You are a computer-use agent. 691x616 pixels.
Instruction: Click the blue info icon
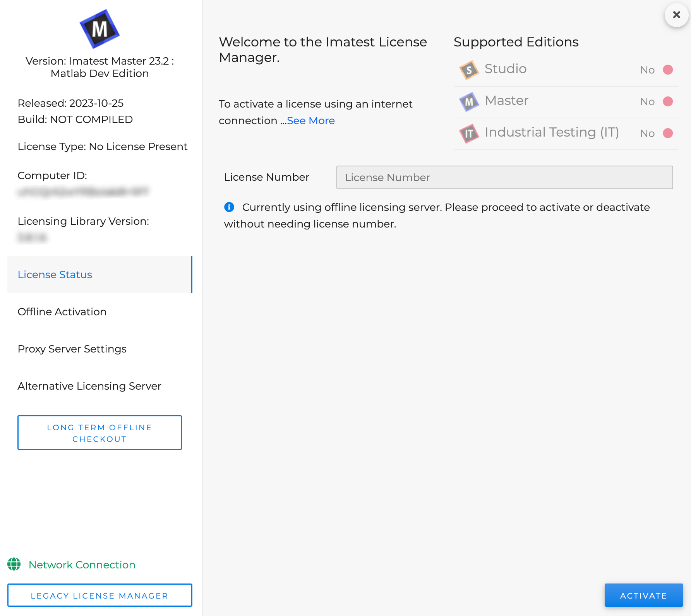click(x=229, y=207)
